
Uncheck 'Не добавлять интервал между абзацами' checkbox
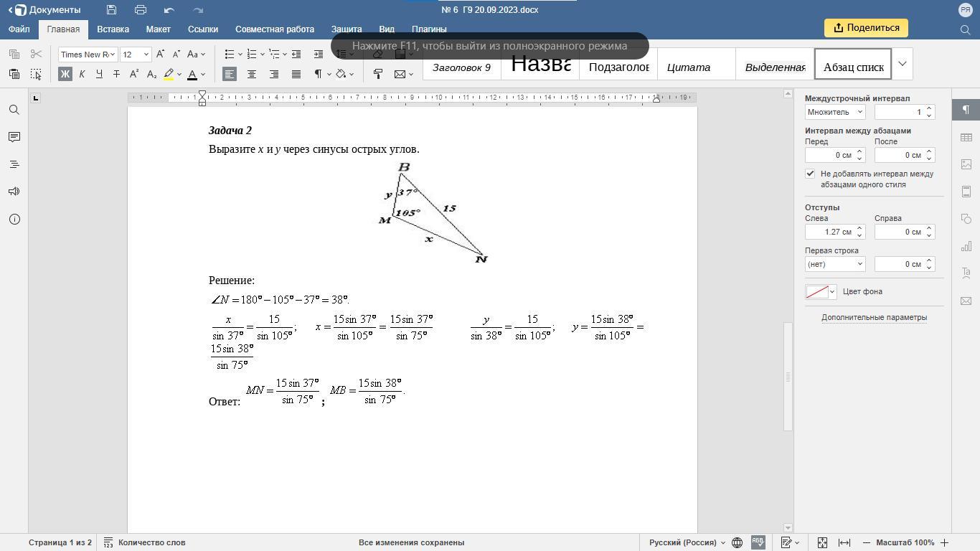(810, 174)
